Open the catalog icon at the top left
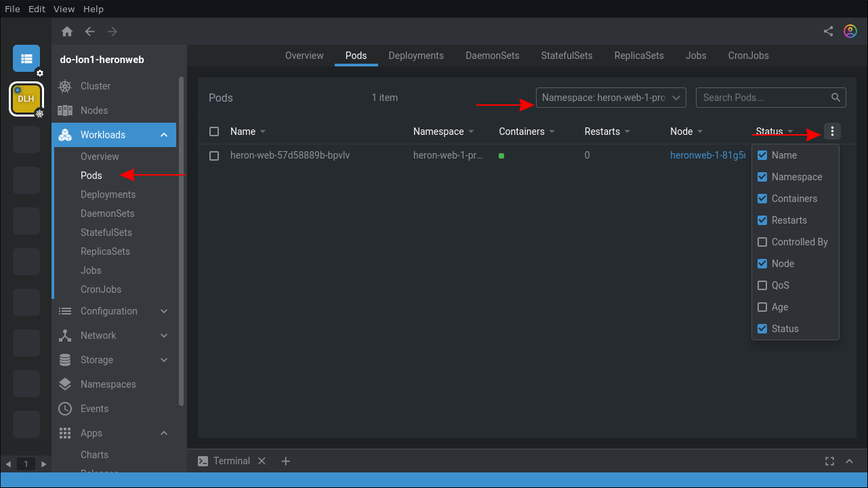Image resolution: width=868 pixels, height=488 pixels. tap(26, 58)
